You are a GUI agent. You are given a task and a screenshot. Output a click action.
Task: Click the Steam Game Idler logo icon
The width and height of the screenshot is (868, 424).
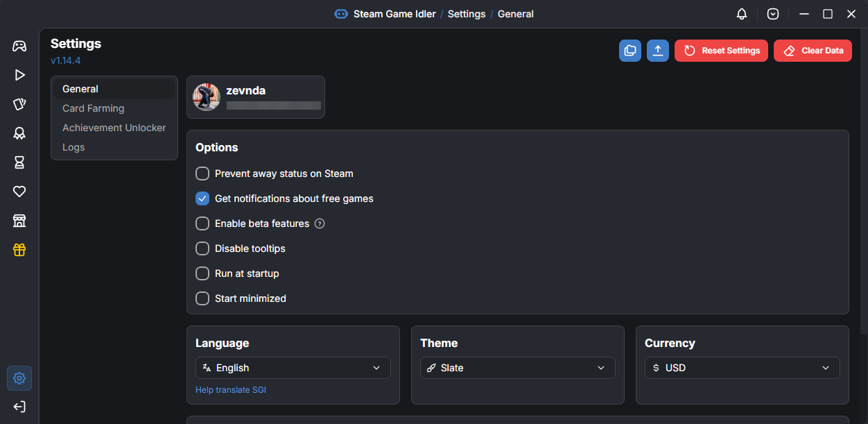tap(341, 14)
